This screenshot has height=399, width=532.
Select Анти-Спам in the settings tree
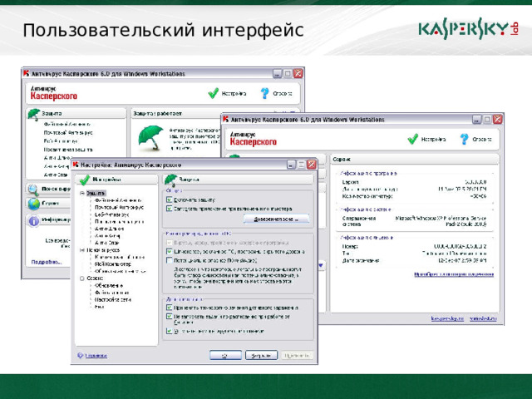[x=107, y=243]
